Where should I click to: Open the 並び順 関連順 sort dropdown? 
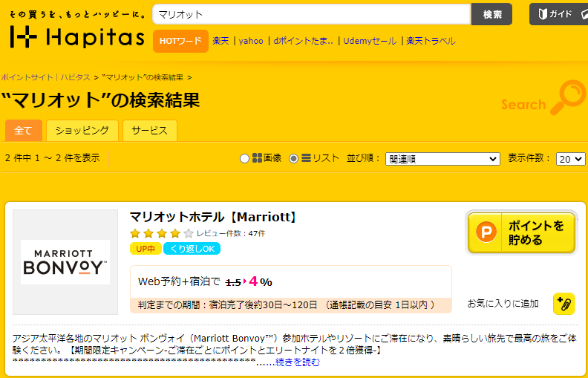click(442, 159)
